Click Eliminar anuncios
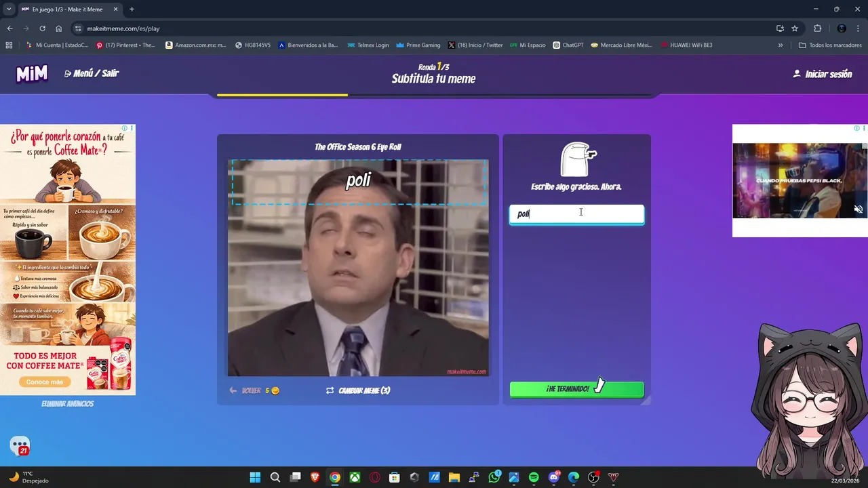The image size is (868, 488). click(x=68, y=404)
